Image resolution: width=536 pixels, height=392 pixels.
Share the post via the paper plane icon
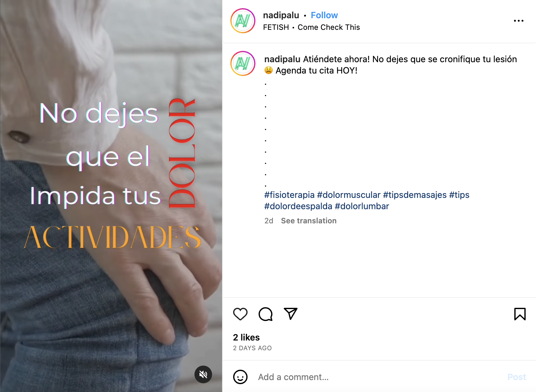(x=291, y=314)
